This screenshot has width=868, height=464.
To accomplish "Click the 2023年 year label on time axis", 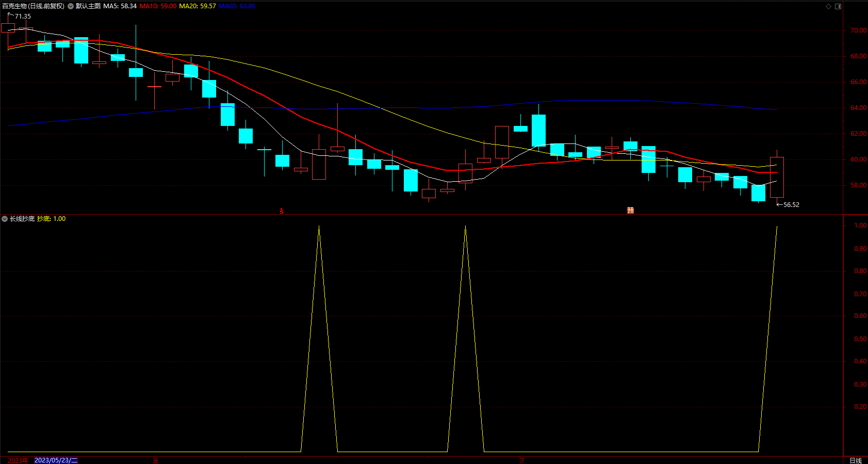I will pos(19,460).
